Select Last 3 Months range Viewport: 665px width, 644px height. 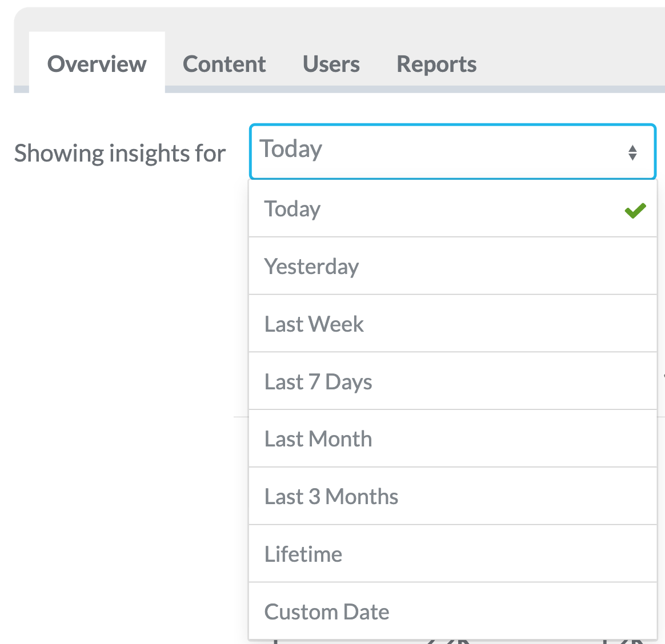(452, 497)
